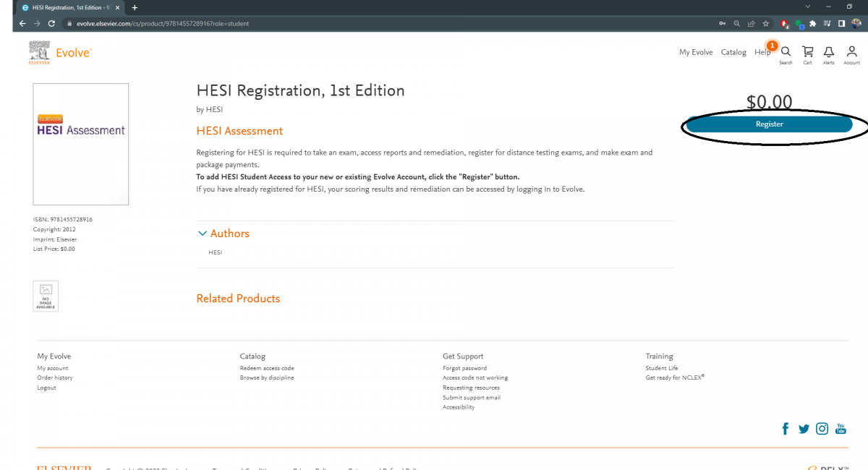This screenshot has height=470, width=868.
Task: Select the HESI Registration browser tab
Action: tap(71, 7)
